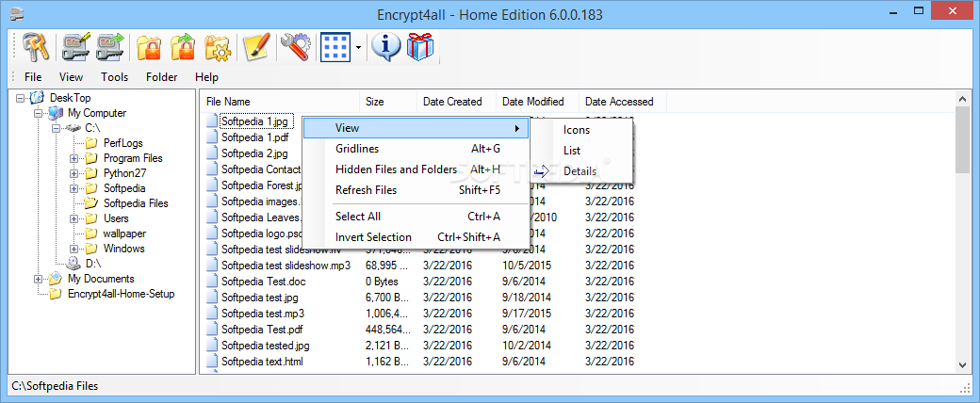Click the locked folder toolbar icon
The image size is (980, 403).
coord(150,47)
